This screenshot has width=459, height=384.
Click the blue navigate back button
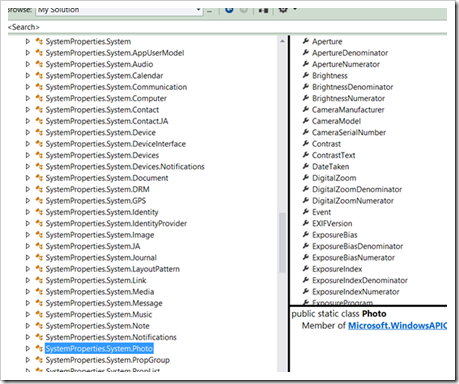click(229, 10)
